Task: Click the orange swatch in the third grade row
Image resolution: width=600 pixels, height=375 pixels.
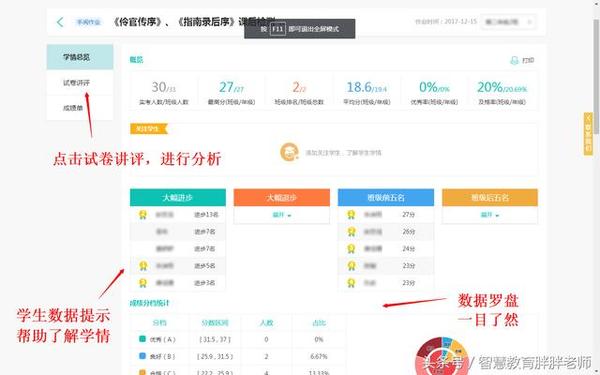Action: point(142,372)
